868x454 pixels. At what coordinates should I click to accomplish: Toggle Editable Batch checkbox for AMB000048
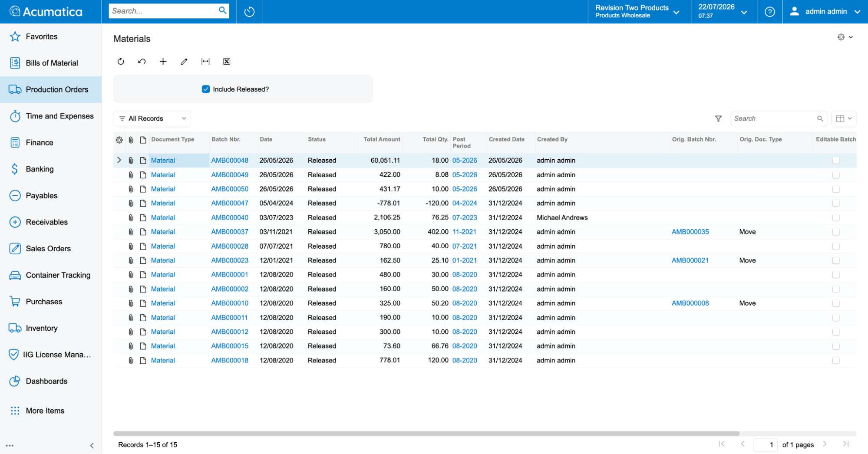(836, 161)
